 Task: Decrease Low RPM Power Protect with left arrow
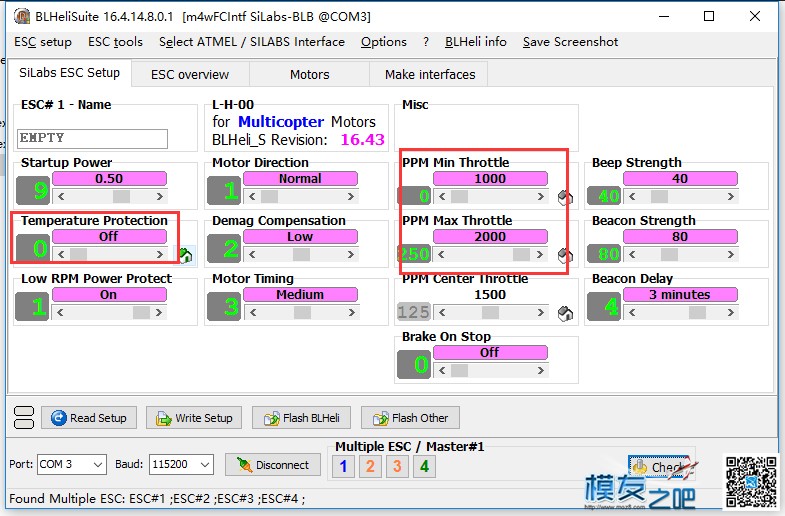click(x=61, y=313)
